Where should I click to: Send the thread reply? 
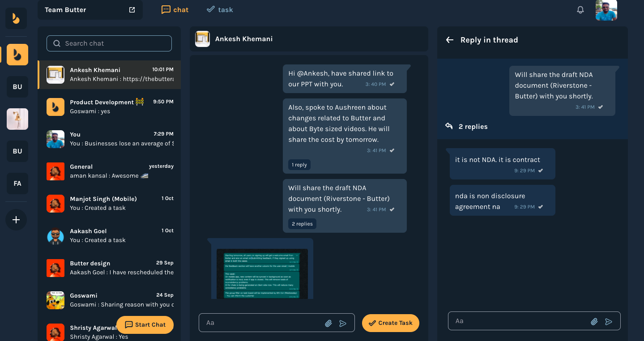[x=609, y=321]
